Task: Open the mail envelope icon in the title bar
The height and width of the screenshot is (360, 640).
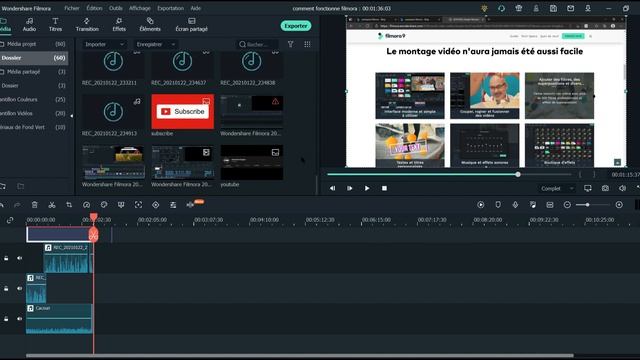Action: [x=571, y=8]
